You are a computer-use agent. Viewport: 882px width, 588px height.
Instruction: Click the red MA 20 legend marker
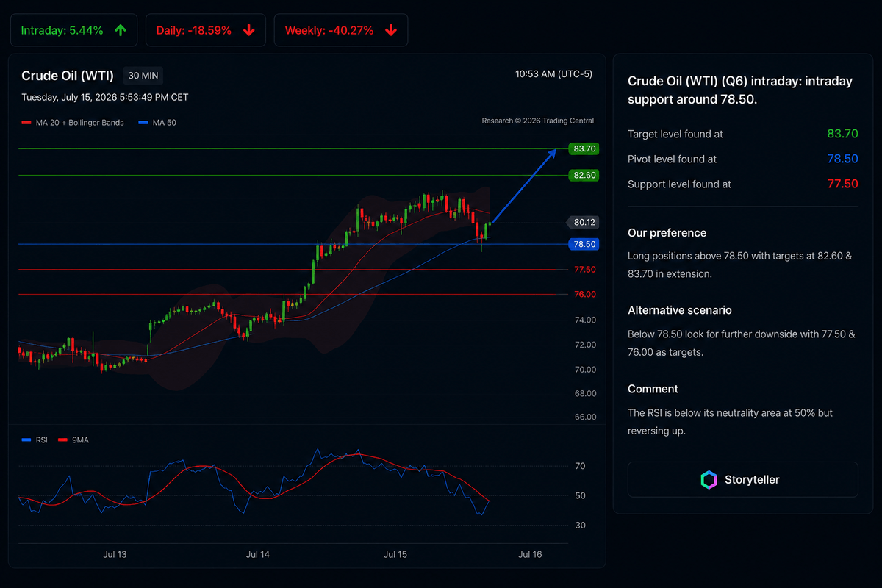pyautogui.click(x=26, y=123)
